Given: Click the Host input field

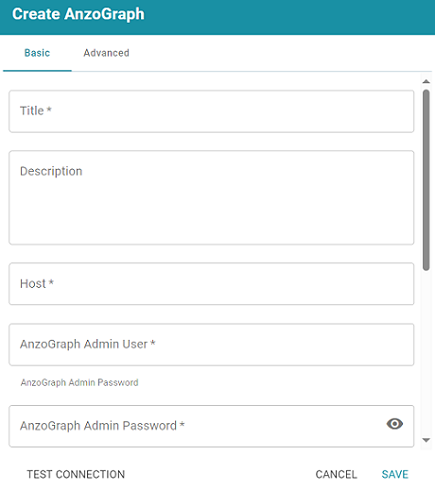Looking at the screenshot, I should tap(211, 284).
